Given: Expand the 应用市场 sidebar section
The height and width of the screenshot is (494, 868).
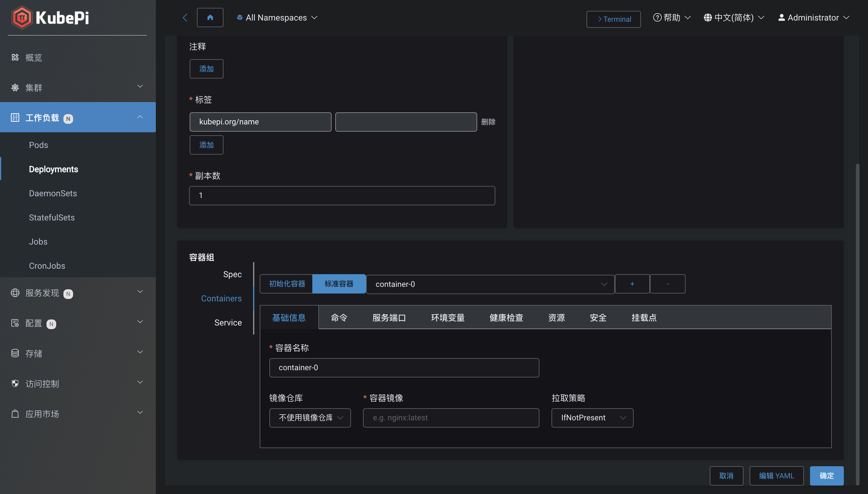Looking at the screenshot, I should tap(140, 412).
